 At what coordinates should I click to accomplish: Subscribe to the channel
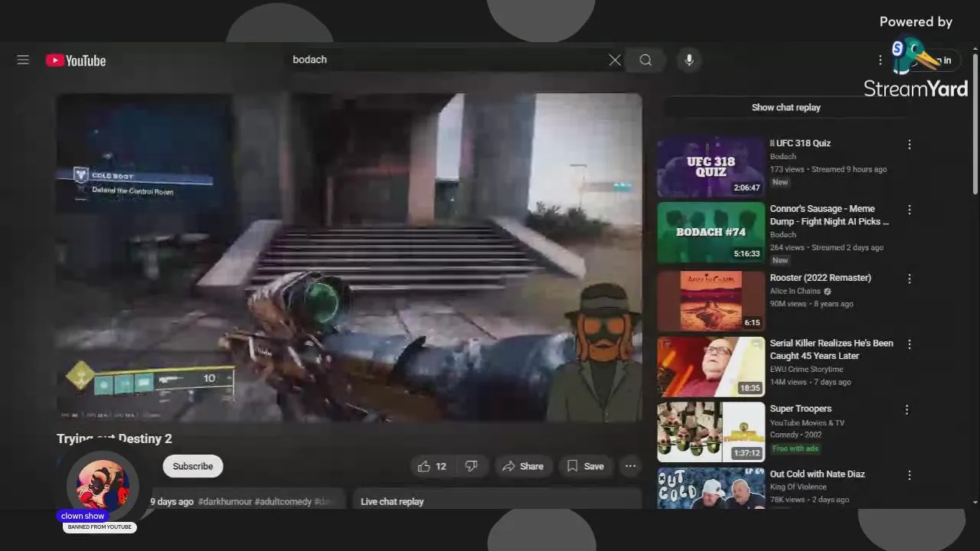193,466
